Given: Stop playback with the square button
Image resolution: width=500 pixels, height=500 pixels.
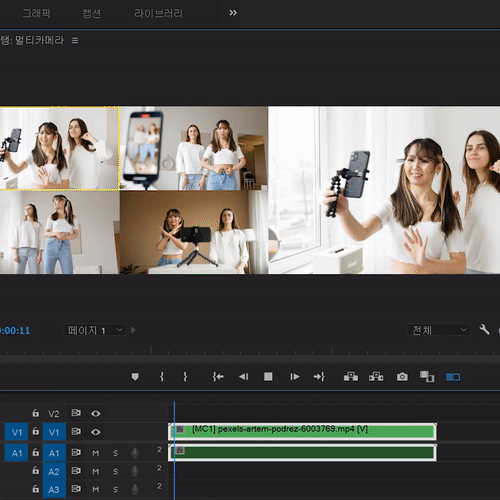Looking at the screenshot, I should [x=268, y=377].
